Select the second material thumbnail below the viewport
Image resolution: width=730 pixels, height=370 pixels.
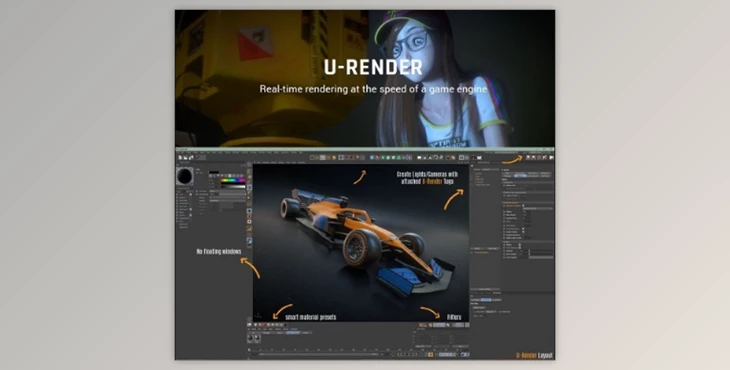tap(257, 339)
